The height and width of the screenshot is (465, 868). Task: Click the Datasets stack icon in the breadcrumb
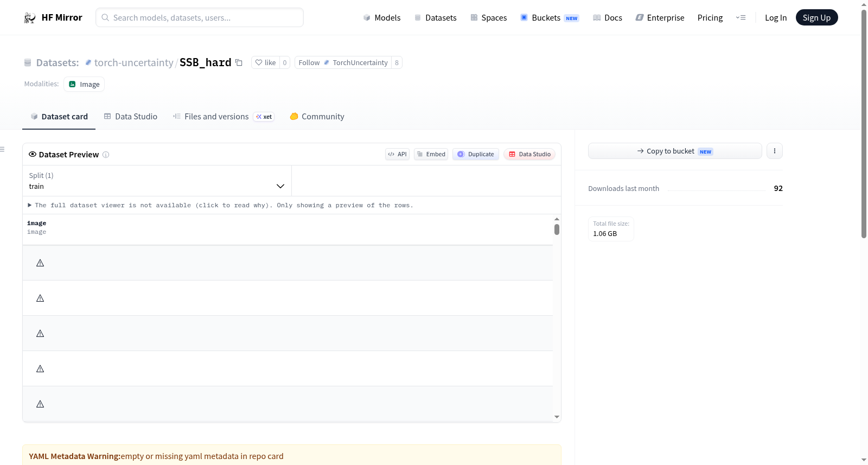(28, 63)
